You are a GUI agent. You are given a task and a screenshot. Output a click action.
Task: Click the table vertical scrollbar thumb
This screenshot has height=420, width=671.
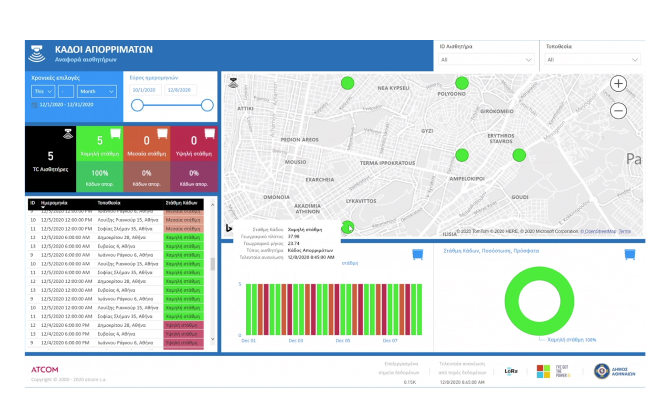213,264
